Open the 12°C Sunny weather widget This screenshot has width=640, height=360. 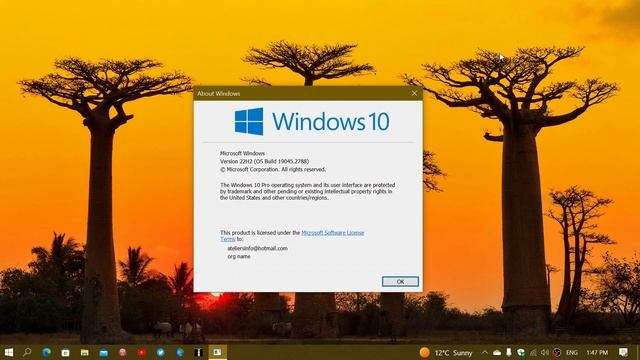[446, 352]
